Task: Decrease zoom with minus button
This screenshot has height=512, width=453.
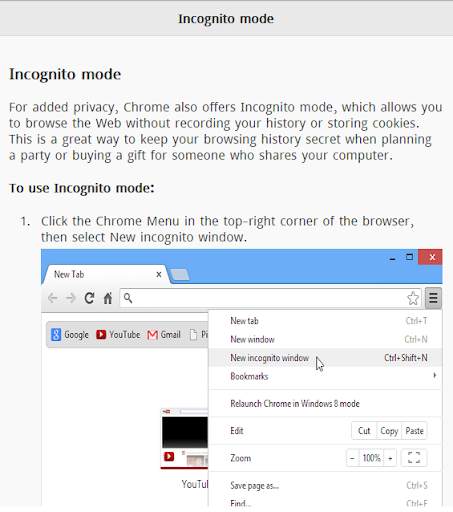Action: 352,458
